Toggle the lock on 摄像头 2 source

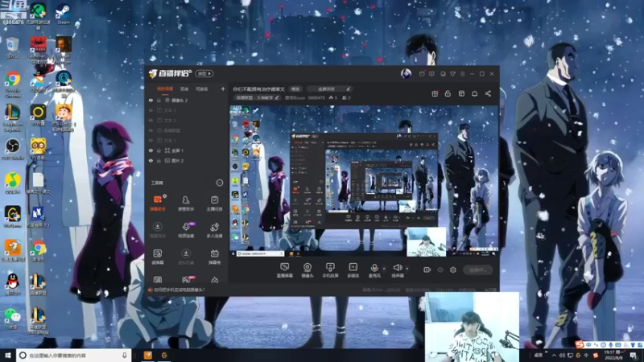tap(159, 100)
